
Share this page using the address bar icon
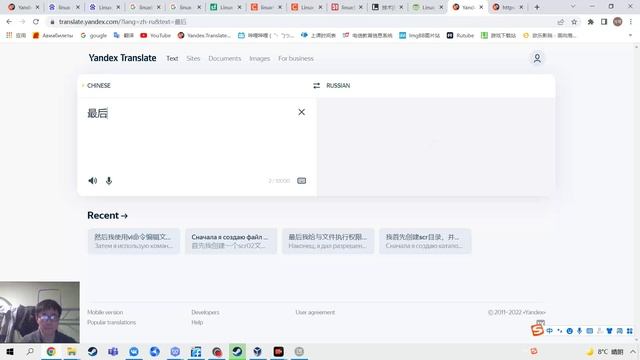click(561, 22)
